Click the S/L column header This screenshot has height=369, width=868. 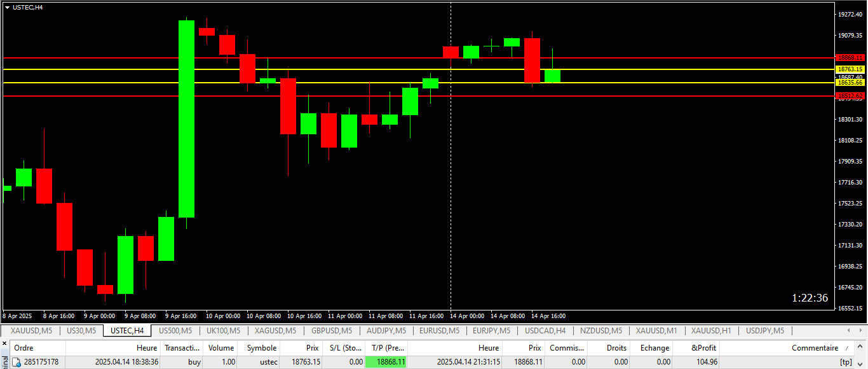[343, 348]
